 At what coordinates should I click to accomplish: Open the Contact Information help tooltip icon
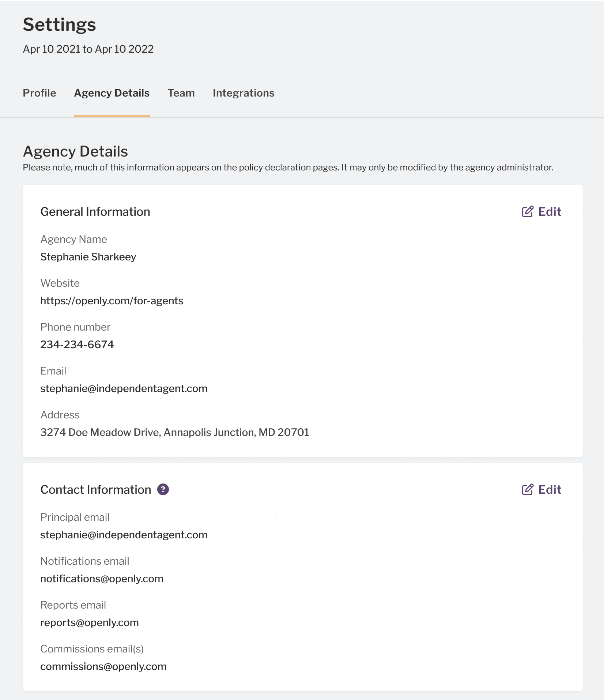[163, 489]
